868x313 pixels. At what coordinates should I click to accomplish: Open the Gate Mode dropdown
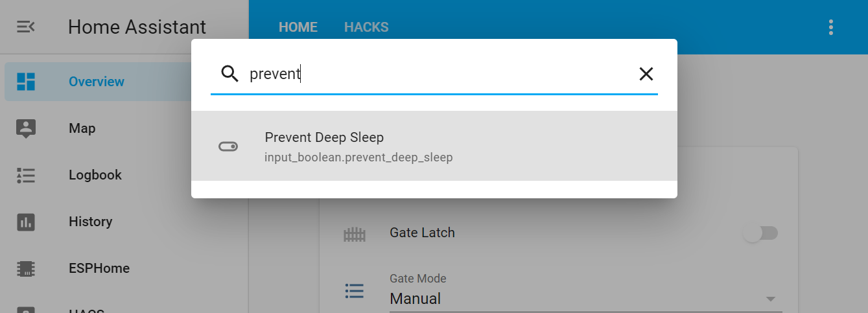pyautogui.click(x=770, y=299)
